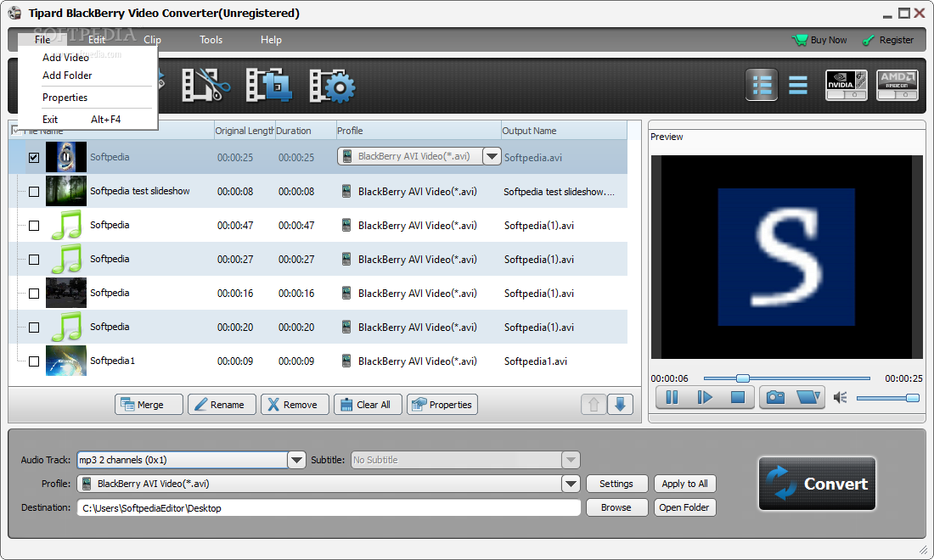This screenshot has width=934, height=560.
Task: Switch to compact list view icon
Action: click(x=797, y=85)
